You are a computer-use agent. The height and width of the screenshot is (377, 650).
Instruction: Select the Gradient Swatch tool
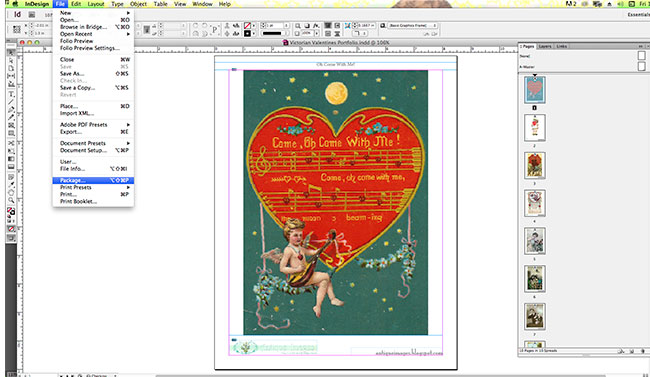[11, 159]
